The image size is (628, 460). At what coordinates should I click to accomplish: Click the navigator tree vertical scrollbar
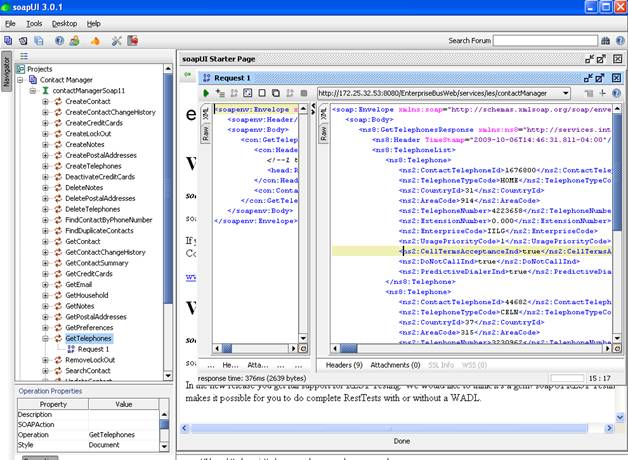pyautogui.click(x=168, y=222)
